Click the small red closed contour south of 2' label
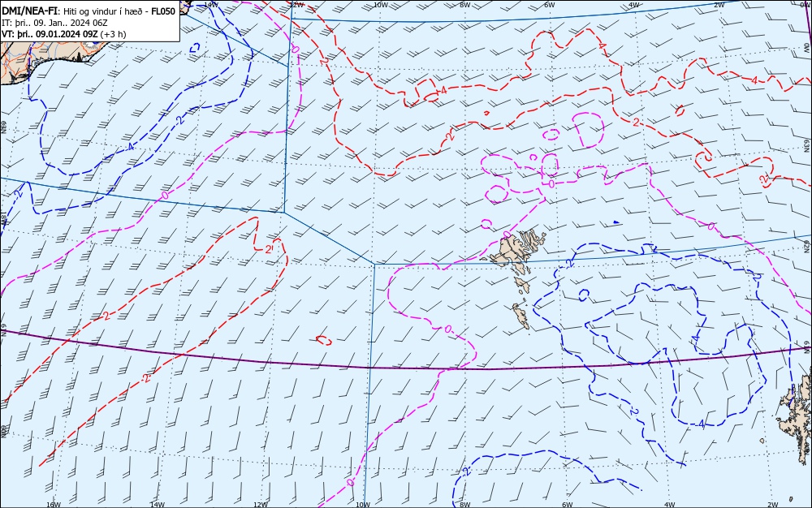Screen dimensions: 812x508 point(324,340)
